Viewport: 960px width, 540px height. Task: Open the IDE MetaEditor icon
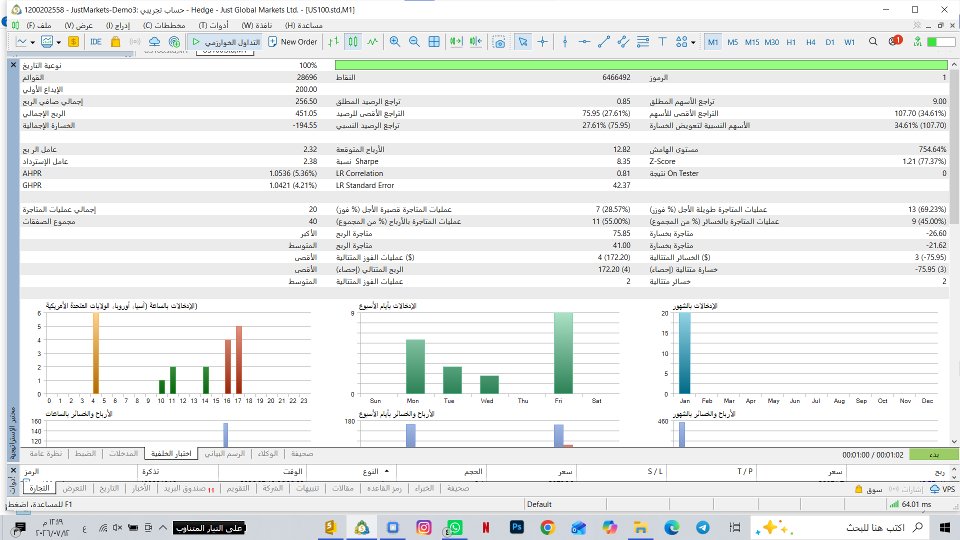point(96,42)
